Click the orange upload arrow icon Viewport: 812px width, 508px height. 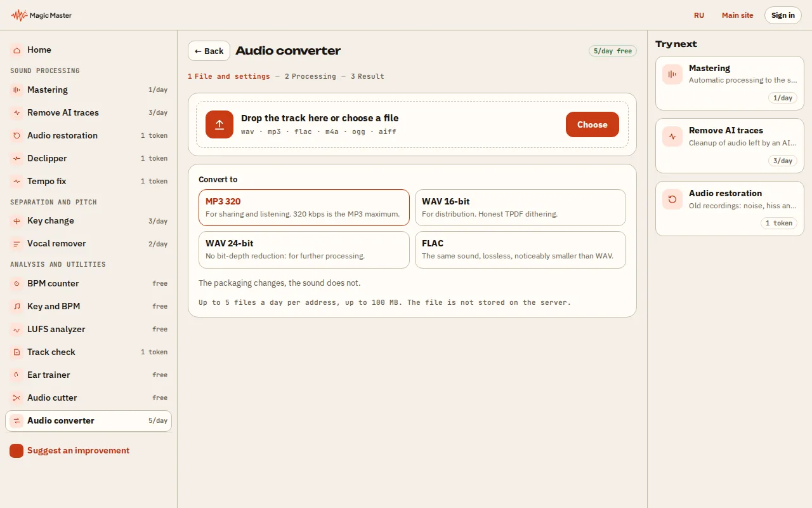click(219, 124)
